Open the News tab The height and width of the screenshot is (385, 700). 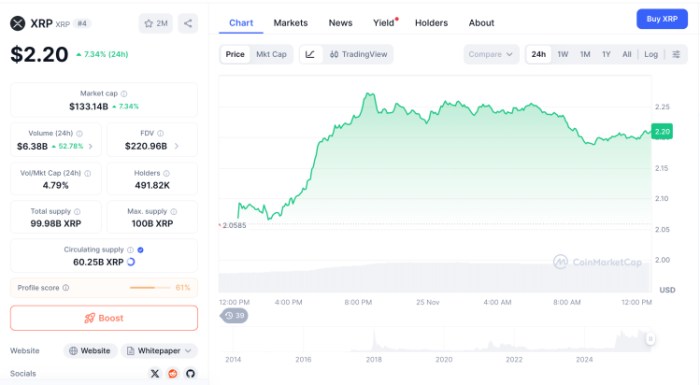coord(340,23)
